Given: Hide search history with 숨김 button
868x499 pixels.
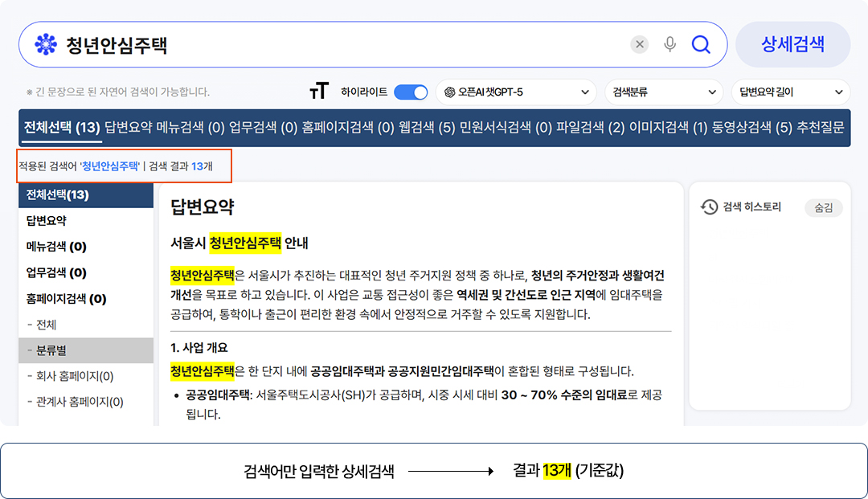Looking at the screenshot, I should click(x=823, y=207).
